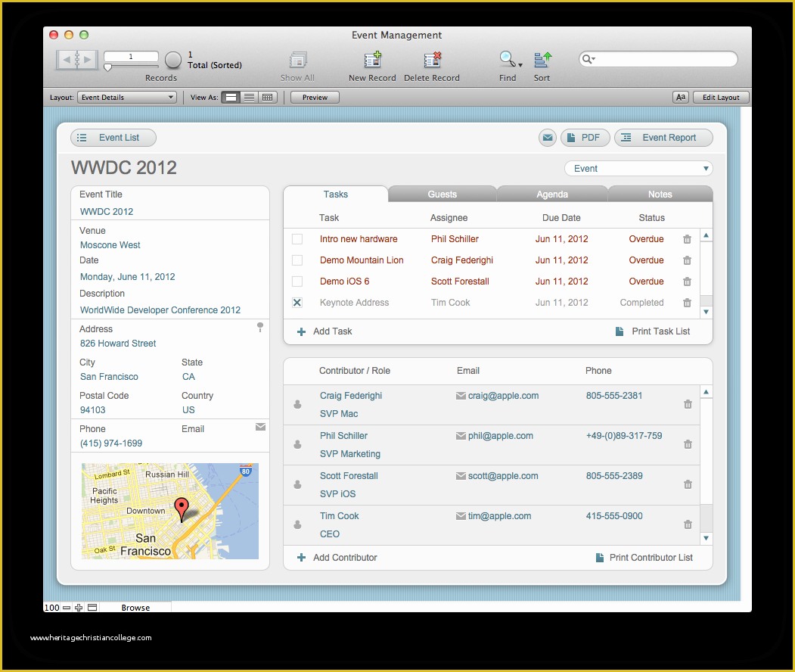This screenshot has height=672, width=795.
Task: Delete the Demo Mountain Lion task trash icon
Action: (687, 260)
